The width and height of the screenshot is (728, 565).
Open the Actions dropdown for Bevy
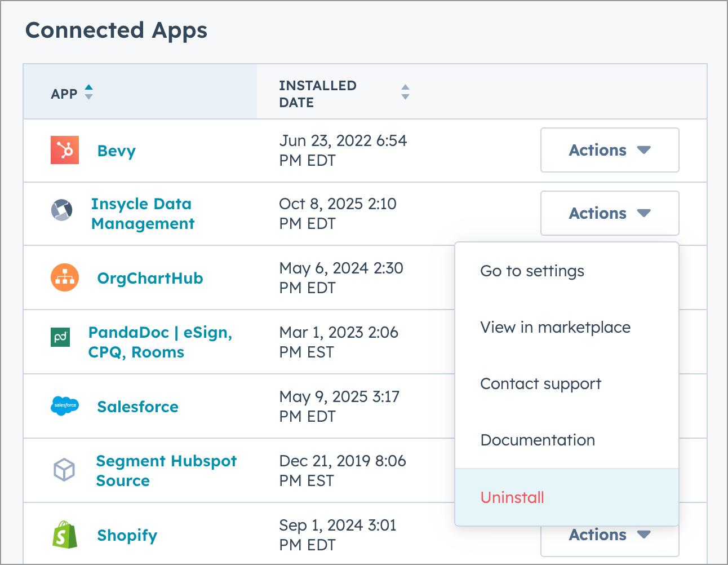click(610, 150)
